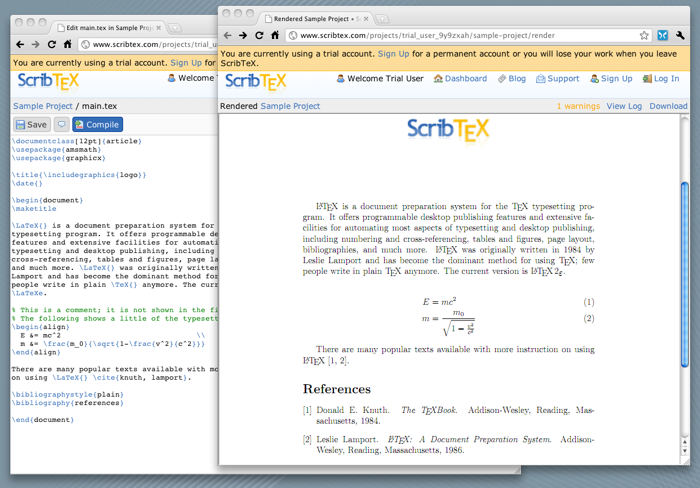Select the Rendered Sample Project tab

[312, 19]
